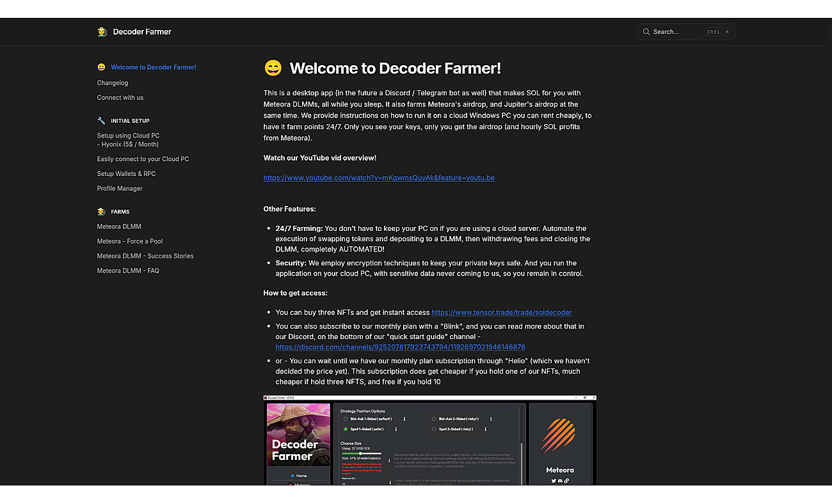Viewport: 832px width, 504px height.
Task: Click the Decoder Farmer character artwork image
Action: tap(298, 435)
